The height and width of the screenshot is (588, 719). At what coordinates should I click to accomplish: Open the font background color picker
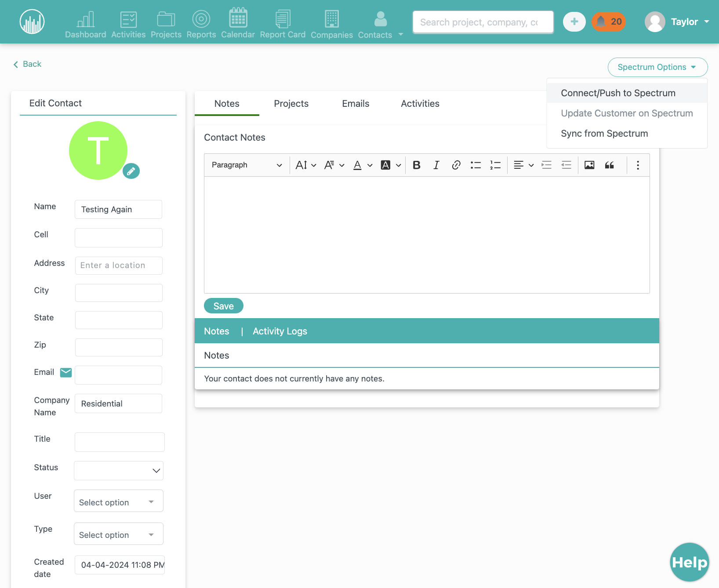coord(391,165)
